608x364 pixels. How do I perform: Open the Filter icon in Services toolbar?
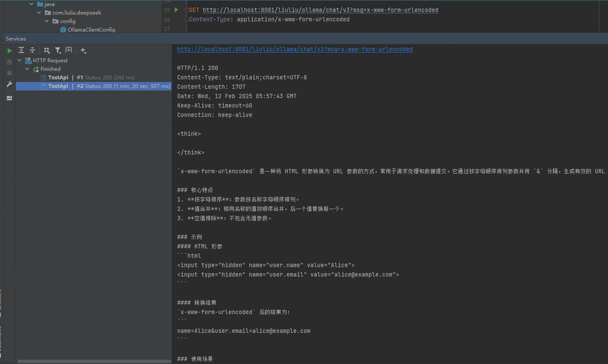point(58,50)
